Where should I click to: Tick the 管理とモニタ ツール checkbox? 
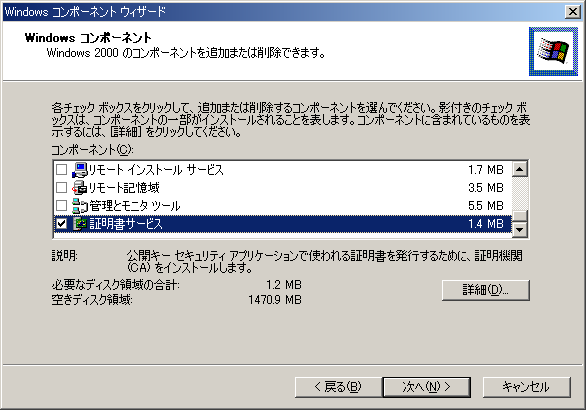point(61,206)
